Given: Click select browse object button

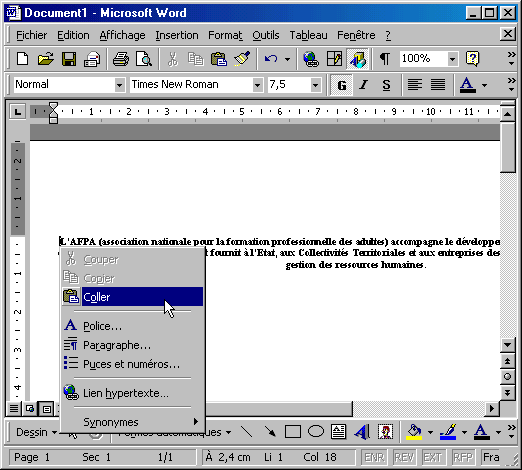Looking at the screenshot, I should 507,377.
